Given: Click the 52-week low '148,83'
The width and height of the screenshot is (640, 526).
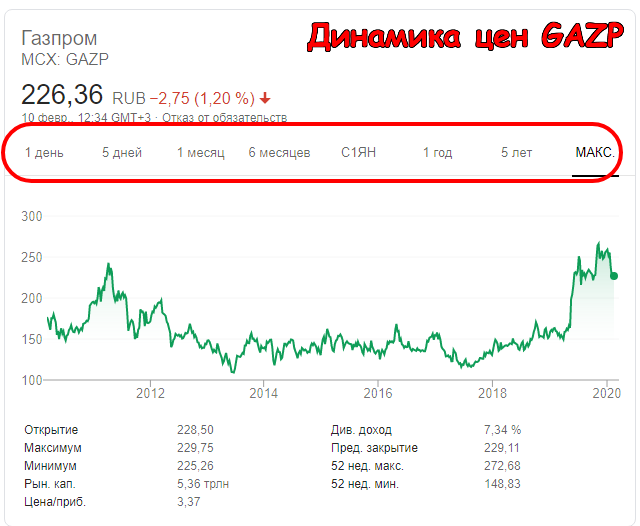Looking at the screenshot, I should (502, 484).
